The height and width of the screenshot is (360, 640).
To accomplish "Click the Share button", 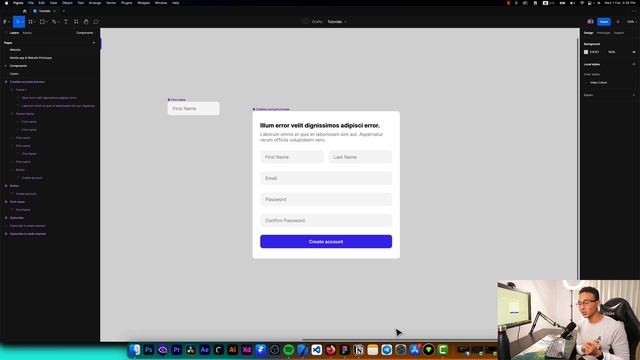I will pyautogui.click(x=604, y=22).
